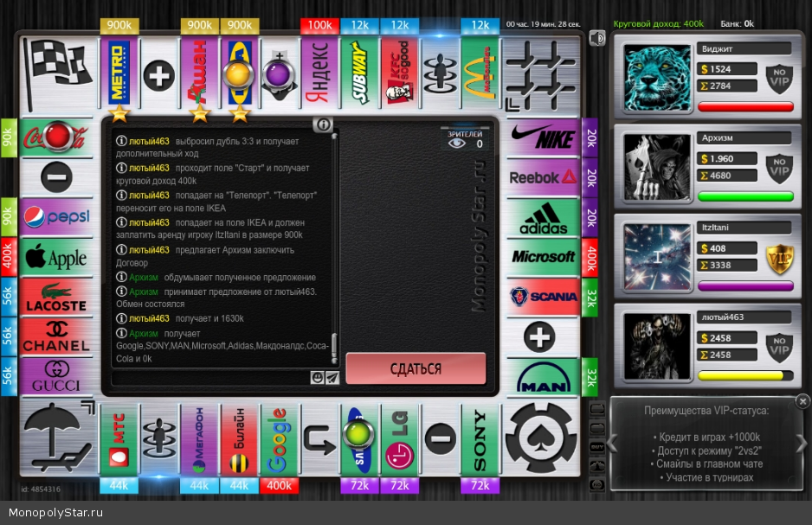The height and width of the screenshot is (525, 812).
Task: Click the red player token on Coca-Cola
Action: [58, 137]
